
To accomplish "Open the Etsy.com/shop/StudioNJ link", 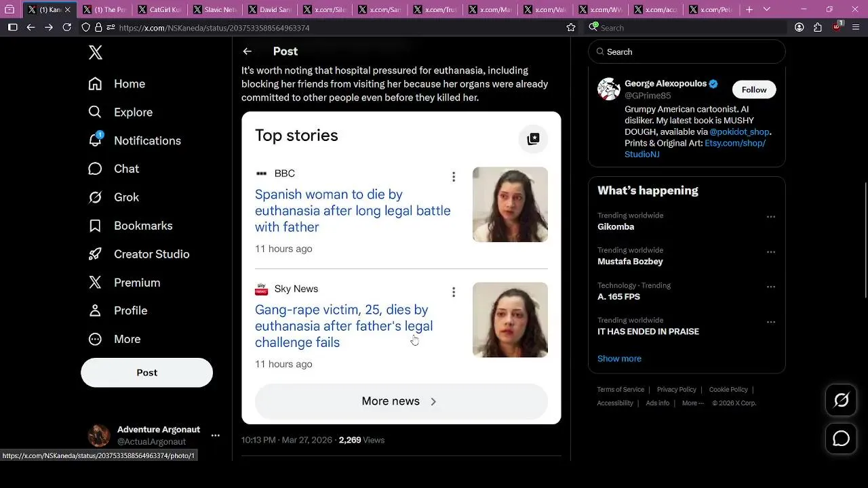I will (x=695, y=148).
